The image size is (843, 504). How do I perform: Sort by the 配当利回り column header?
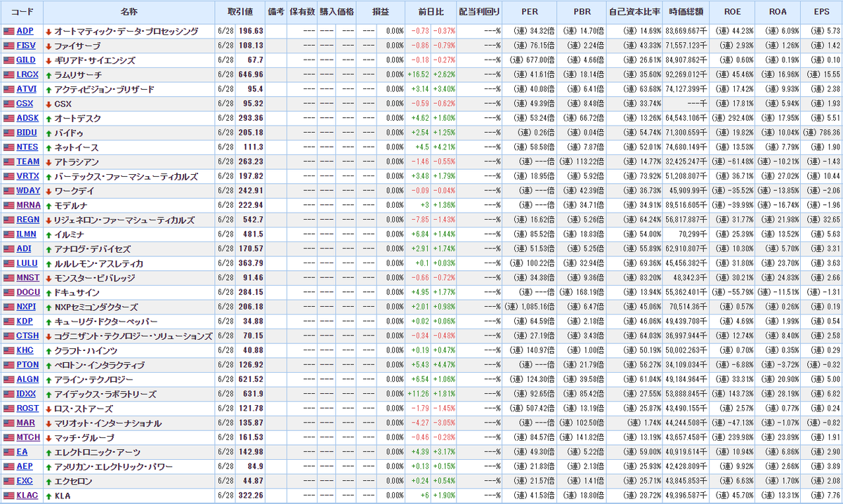click(479, 13)
